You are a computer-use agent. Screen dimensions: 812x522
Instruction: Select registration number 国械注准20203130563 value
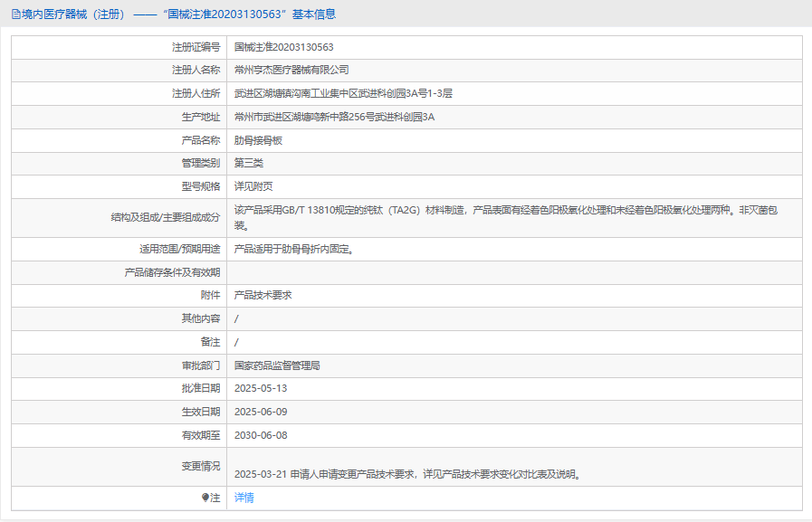click(x=283, y=47)
